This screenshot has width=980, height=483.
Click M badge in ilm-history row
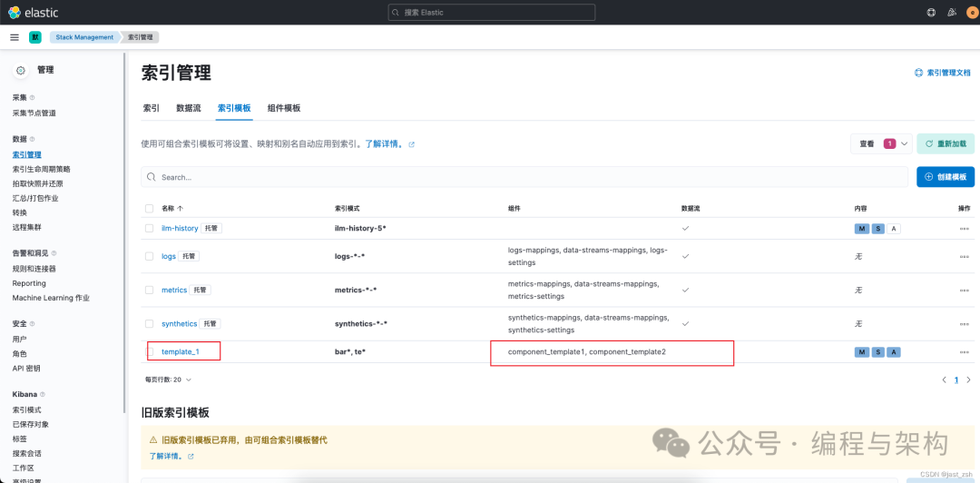point(862,229)
